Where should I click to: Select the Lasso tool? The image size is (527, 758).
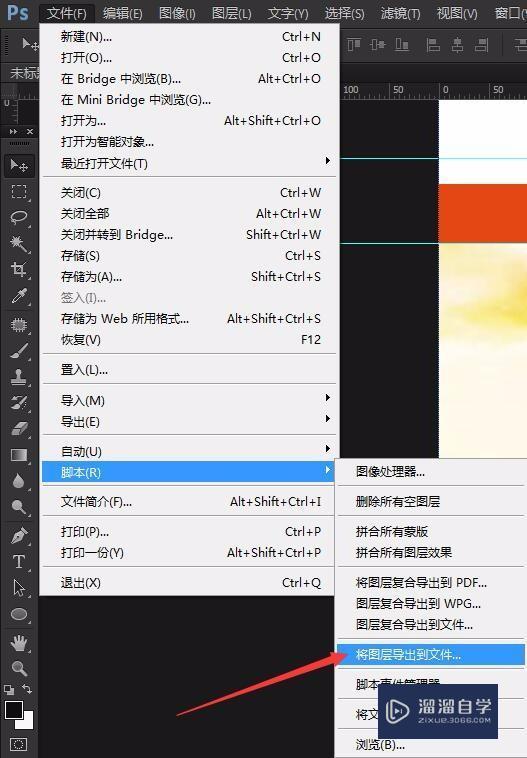19,218
